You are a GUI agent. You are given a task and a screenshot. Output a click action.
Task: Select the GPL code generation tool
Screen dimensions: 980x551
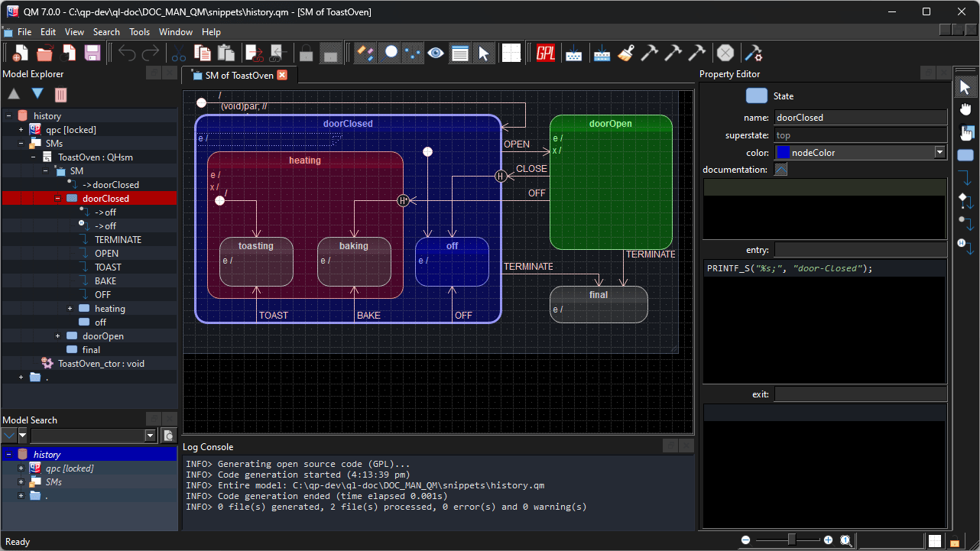(x=546, y=53)
